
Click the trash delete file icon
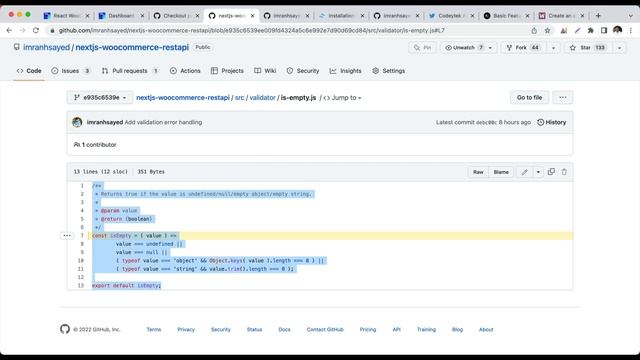[564, 172]
